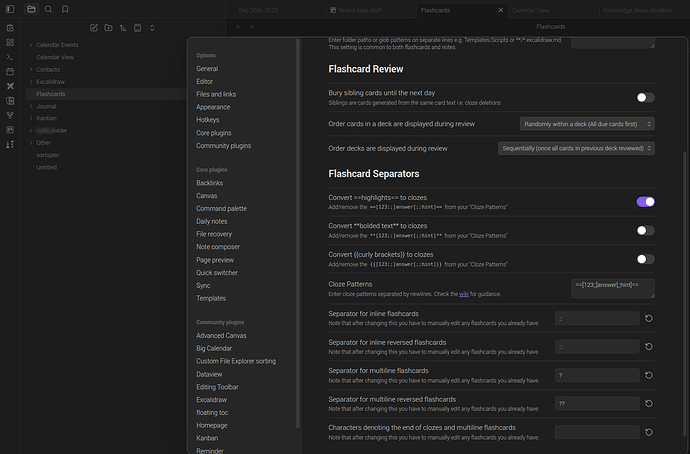Reset the inline flashcards separator to default
Screen dimensions: 690x454
point(649,319)
